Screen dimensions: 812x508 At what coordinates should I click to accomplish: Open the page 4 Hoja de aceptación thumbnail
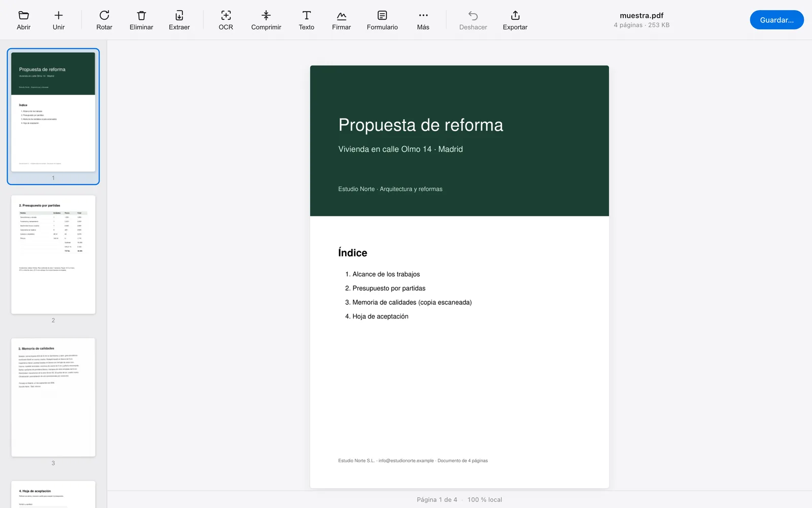53,494
